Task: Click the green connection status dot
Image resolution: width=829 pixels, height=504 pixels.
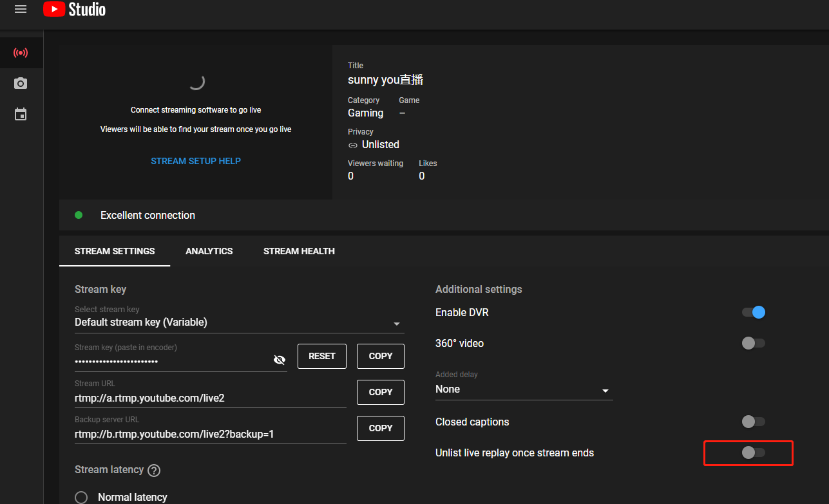Action: click(x=79, y=215)
